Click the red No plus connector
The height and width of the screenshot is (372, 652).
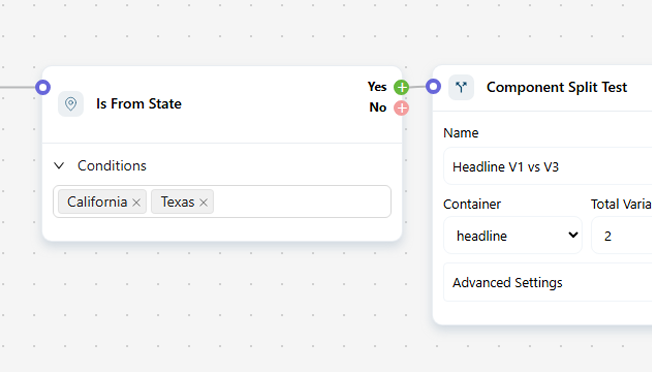coord(401,108)
